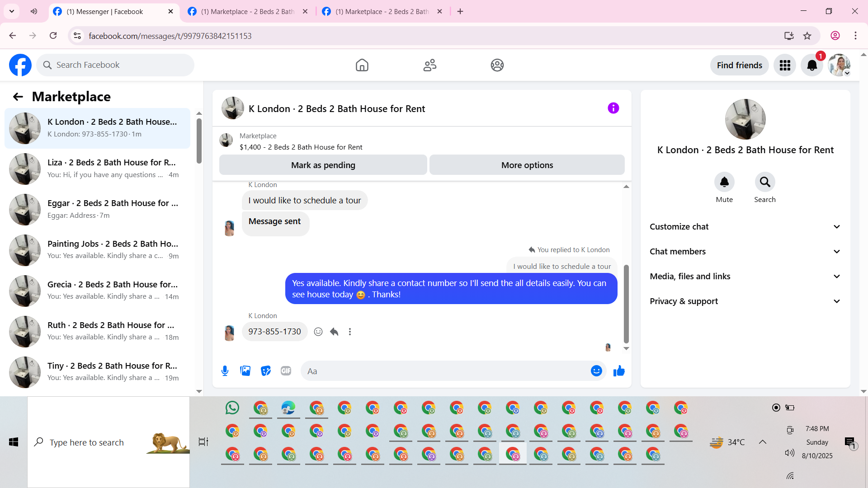Image resolution: width=868 pixels, height=488 pixels.
Task: Open the GIF picker
Action: (286, 371)
